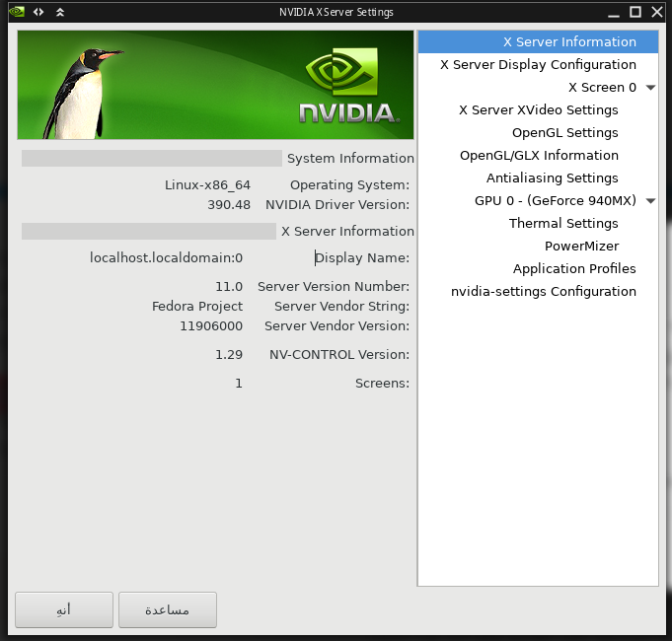The height and width of the screenshot is (641, 672).
Task: Click the double up-chevron shade icon
Action: pos(60,12)
